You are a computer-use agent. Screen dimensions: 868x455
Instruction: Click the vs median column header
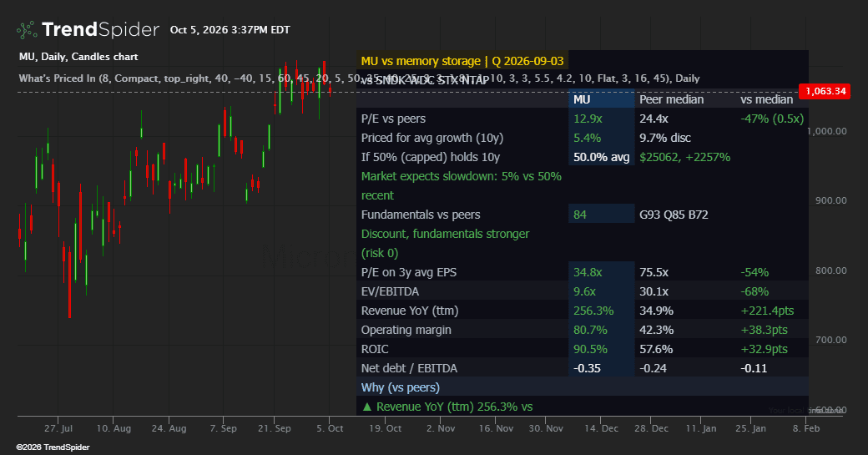pyautogui.click(x=767, y=99)
